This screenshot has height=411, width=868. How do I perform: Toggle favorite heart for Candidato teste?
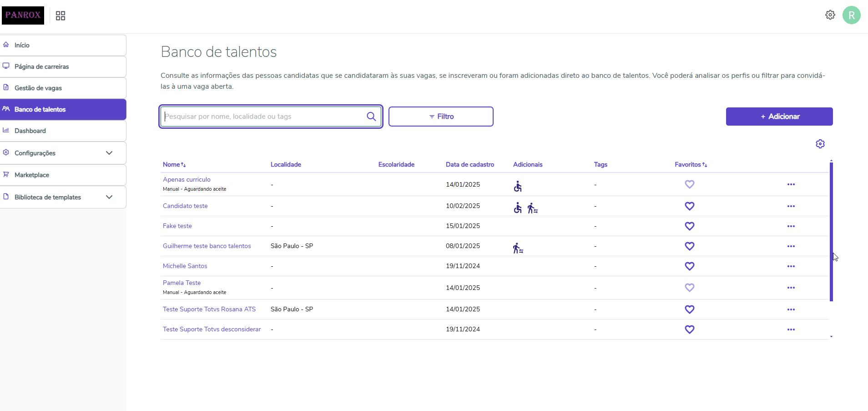[x=690, y=206]
